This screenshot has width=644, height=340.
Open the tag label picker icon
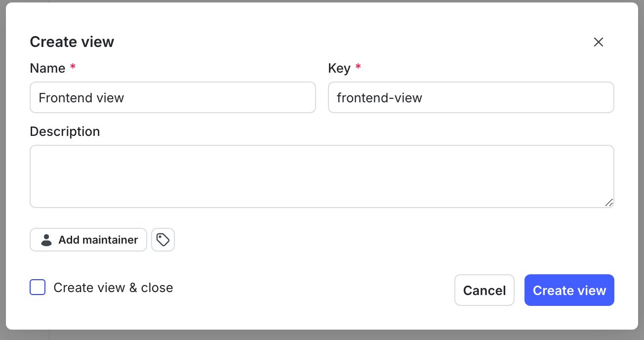163,240
